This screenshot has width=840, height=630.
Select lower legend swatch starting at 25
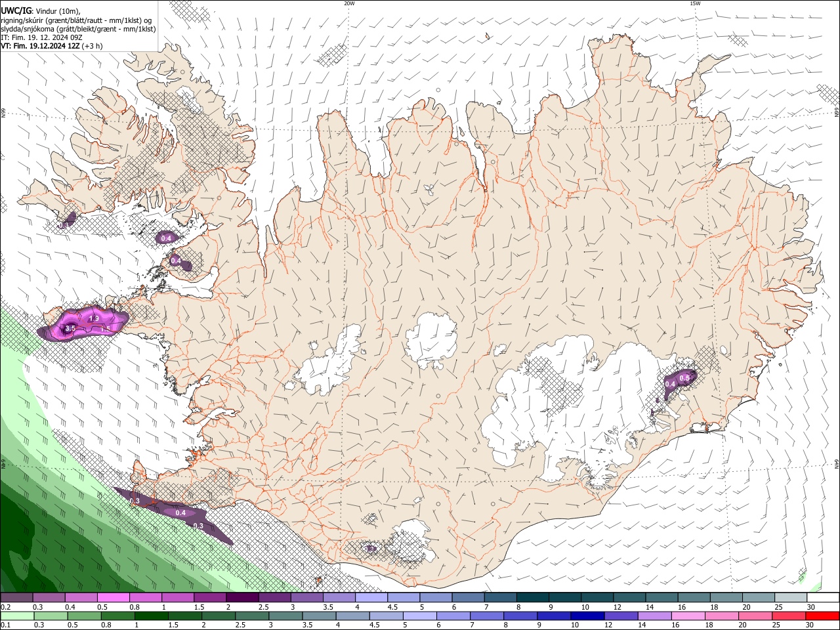pyautogui.click(x=789, y=616)
